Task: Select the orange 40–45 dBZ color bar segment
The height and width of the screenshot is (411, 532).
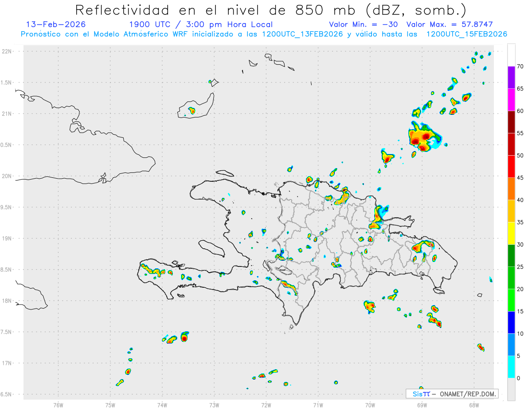Action: (511, 188)
